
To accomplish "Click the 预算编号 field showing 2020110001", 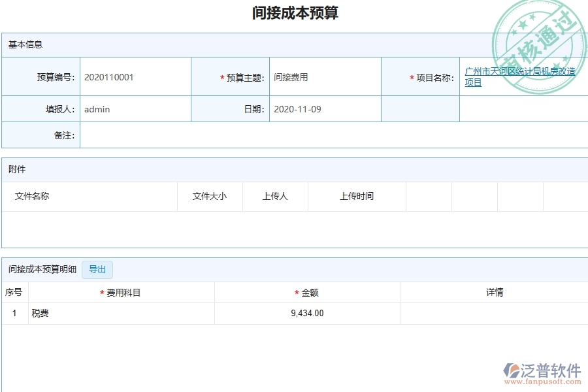I will point(135,77).
